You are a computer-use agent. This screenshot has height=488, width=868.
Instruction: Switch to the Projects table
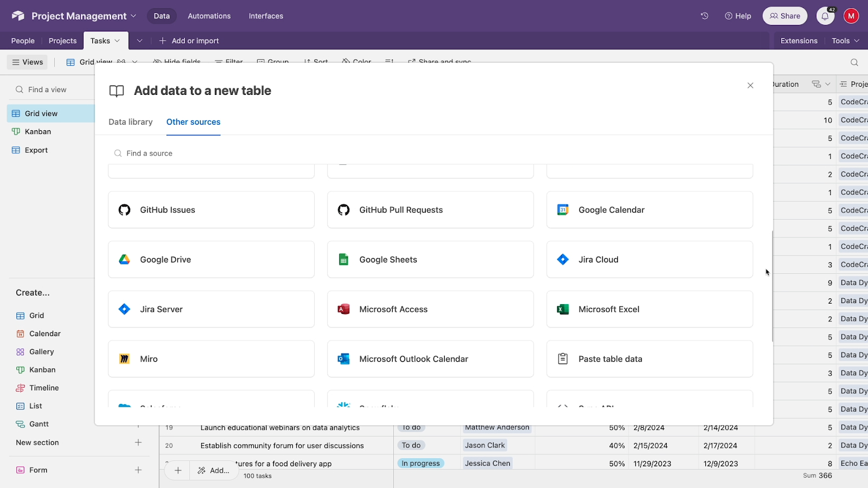62,41
